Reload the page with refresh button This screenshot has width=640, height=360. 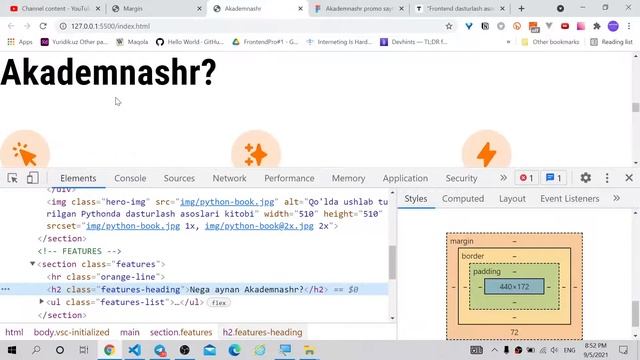pos(43,26)
